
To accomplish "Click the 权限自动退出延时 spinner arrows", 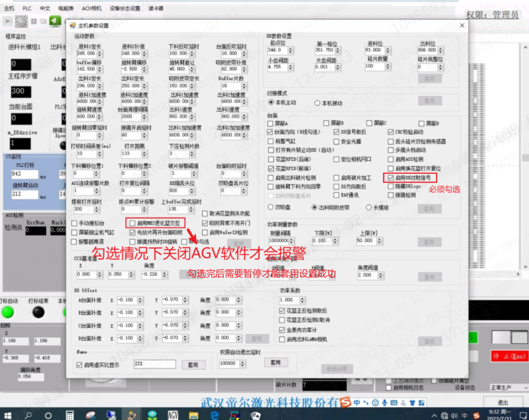I will (242, 363).
